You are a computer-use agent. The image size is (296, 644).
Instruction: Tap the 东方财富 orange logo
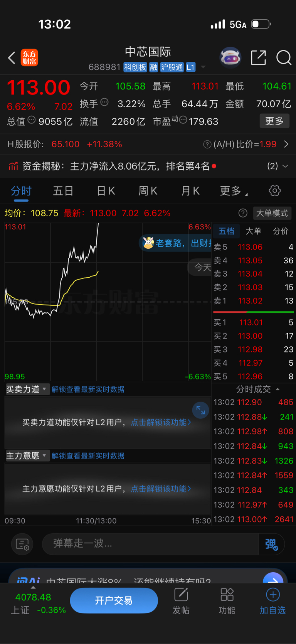point(30,58)
